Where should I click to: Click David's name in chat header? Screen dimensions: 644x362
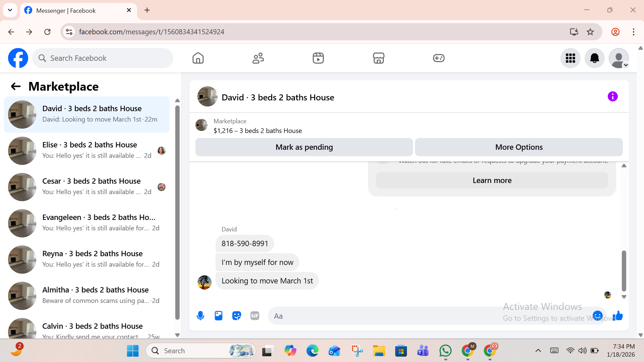(278, 97)
